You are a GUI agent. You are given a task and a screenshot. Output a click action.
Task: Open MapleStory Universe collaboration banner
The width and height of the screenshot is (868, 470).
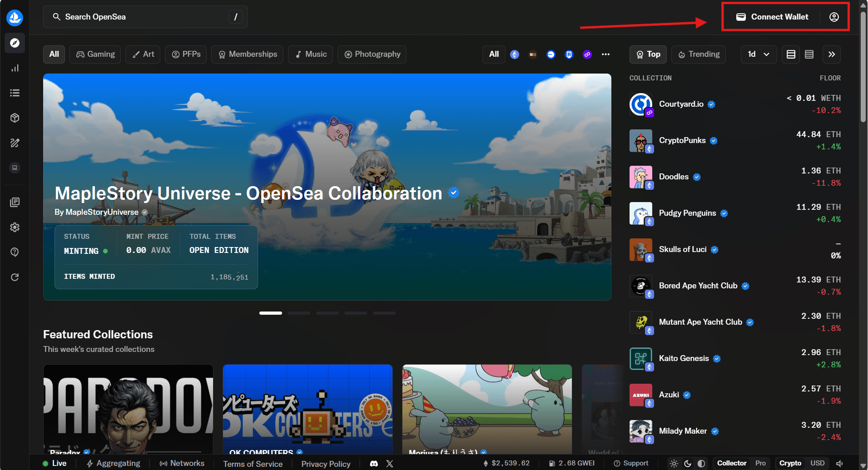click(327, 187)
